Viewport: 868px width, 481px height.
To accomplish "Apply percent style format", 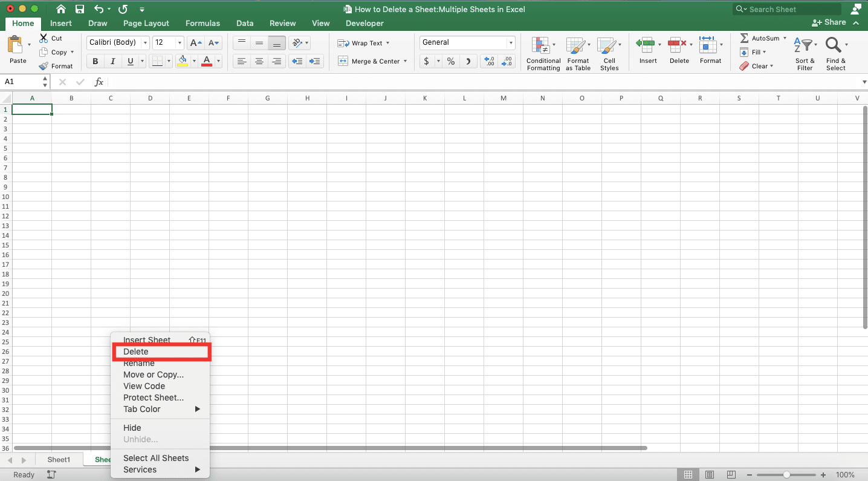I will pyautogui.click(x=451, y=61).
